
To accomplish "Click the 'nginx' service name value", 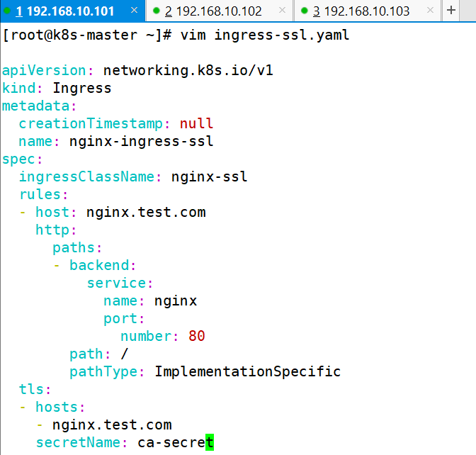I will point(176,300).
